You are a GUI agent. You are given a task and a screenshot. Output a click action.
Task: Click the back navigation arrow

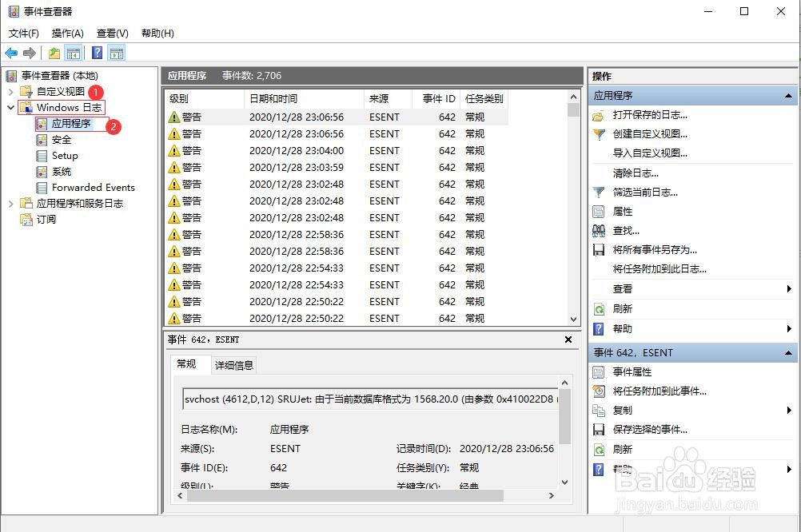(10, 53)
